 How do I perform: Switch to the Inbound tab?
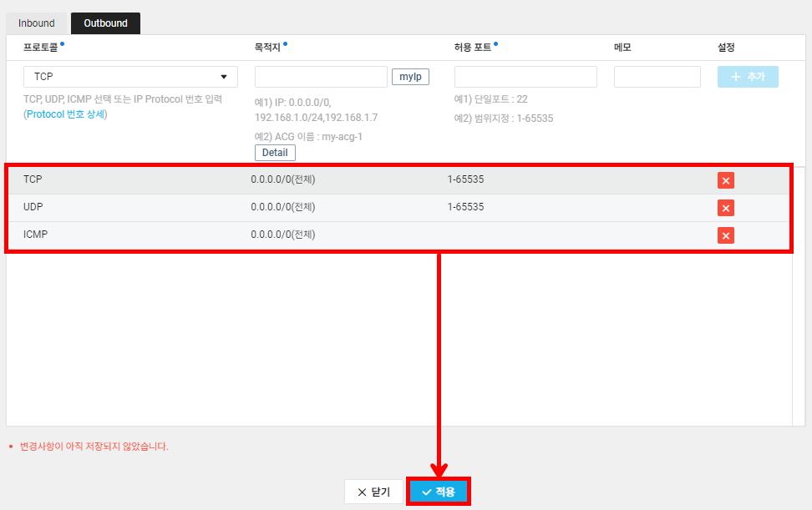click(36, 23)
